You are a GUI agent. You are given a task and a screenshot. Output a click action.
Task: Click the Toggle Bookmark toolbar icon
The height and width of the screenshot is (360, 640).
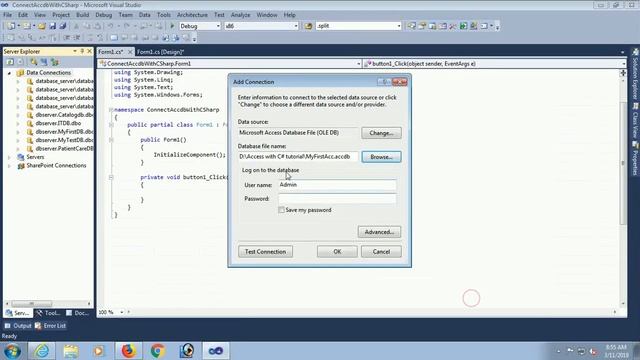114,38
